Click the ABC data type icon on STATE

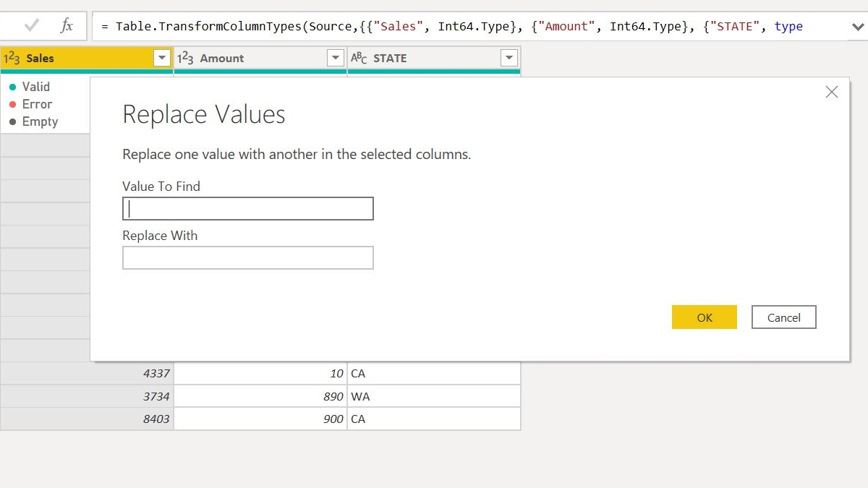coord(359,58)
